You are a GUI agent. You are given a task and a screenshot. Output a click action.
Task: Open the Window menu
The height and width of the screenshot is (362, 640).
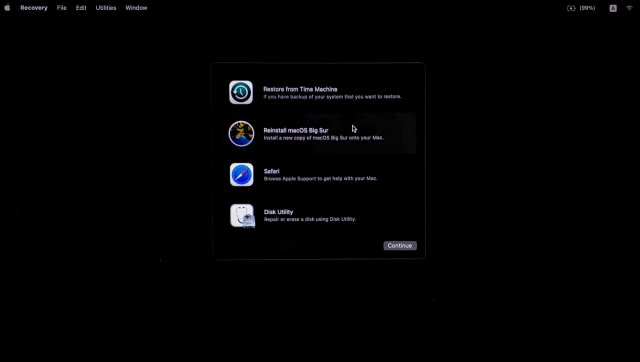pyautogui.click(x=136, y=8)
